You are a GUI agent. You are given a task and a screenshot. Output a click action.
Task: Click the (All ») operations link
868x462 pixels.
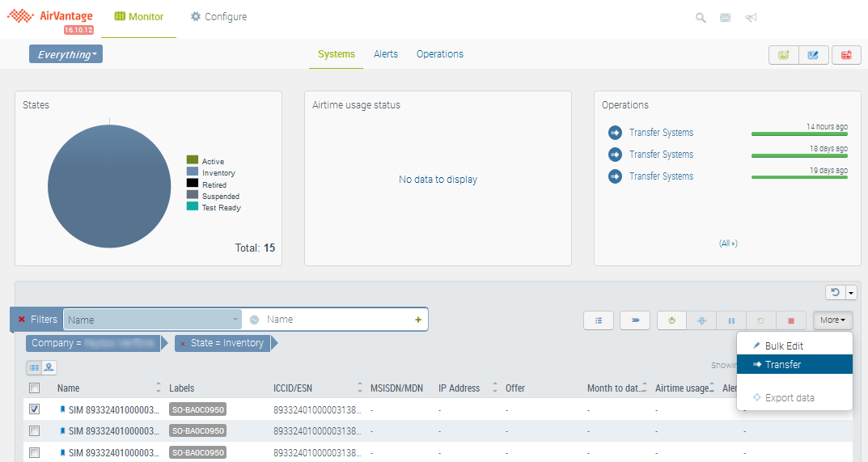pyautogui.click(x=728, y=243)
